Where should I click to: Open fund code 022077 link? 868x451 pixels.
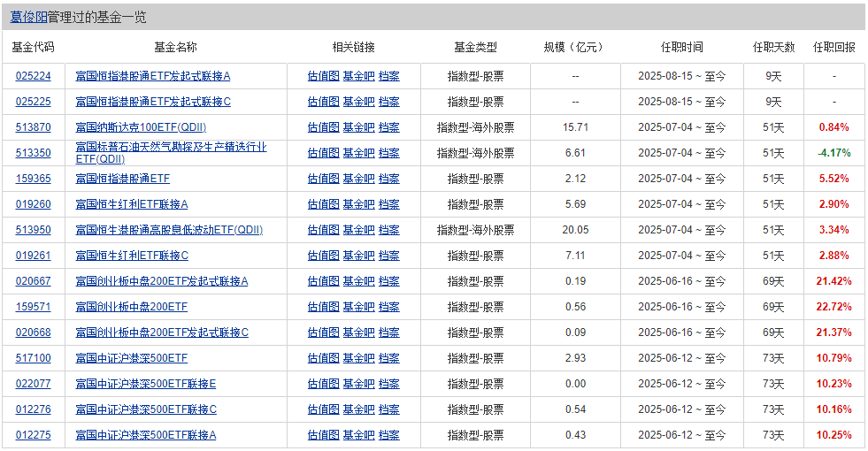pyautogui.click(x=34, y=384)
